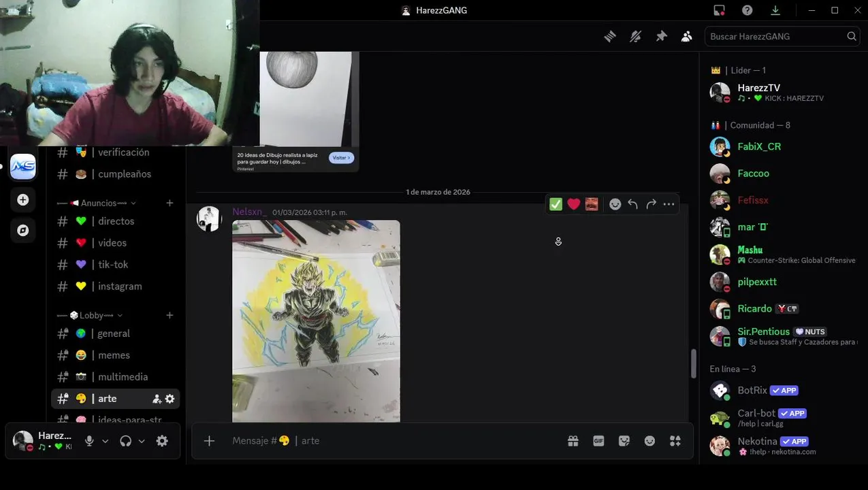Add the third quick reaction emoji
Viewport: 868px width, 490px height.
[592, 204]
